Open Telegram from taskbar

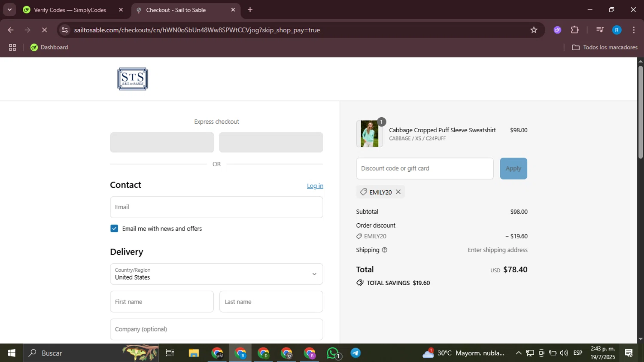tap(356, 353)
